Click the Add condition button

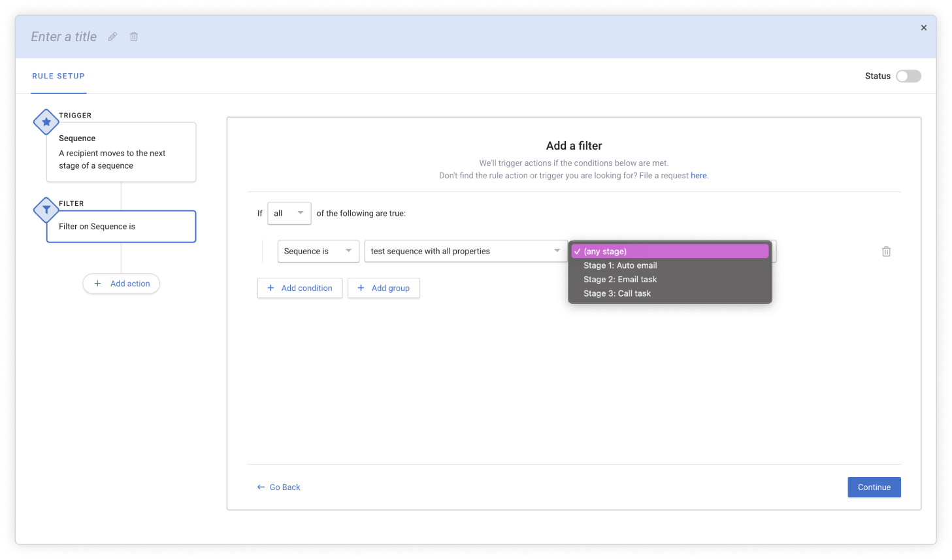(x=300, y=288)
